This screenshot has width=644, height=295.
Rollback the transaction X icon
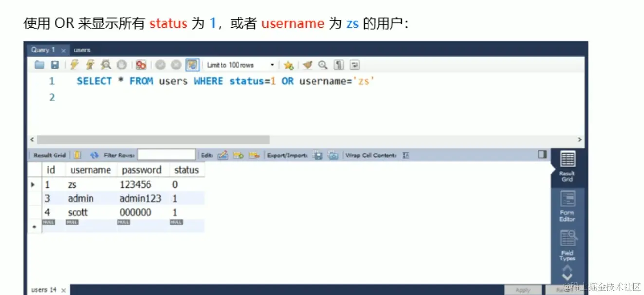176,65
